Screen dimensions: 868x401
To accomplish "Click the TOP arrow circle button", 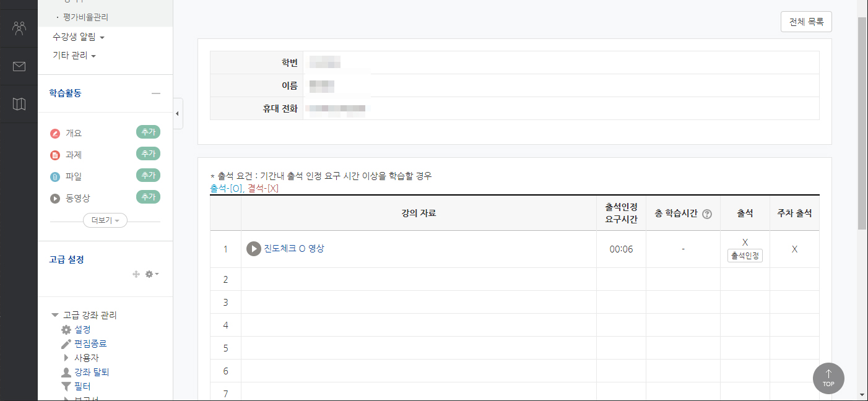I will [x=828, y=377].
